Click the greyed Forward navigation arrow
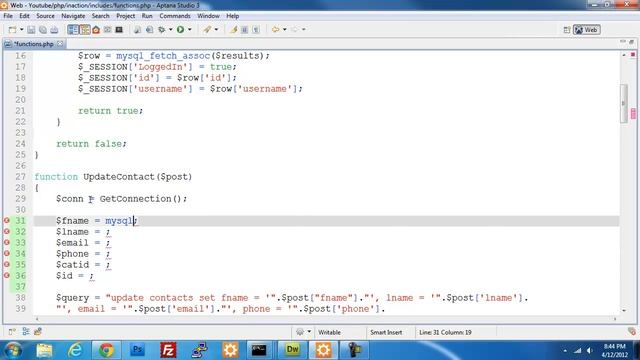 294,30
